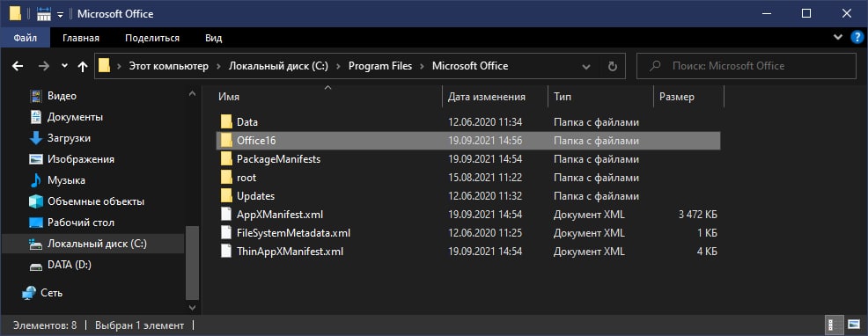Viewport: 868px width, 336px height.
Task: Select the Office16 folder icon
Action: pos(226,141)
